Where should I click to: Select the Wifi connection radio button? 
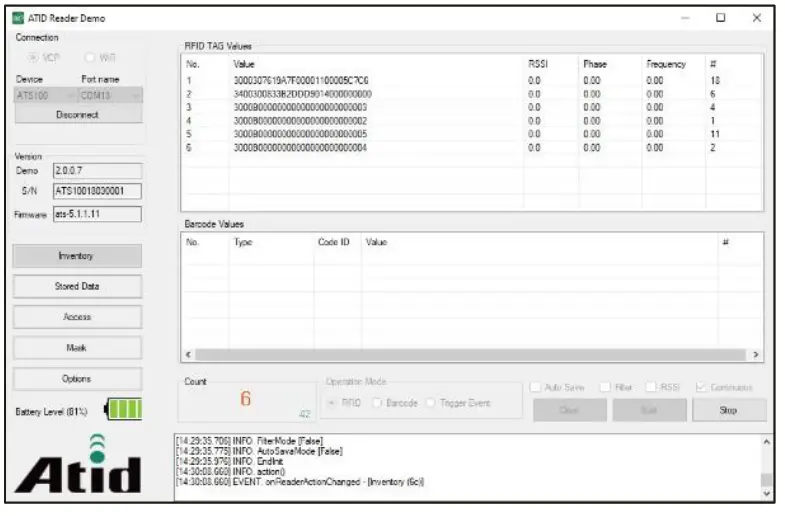pyautogui.click(x=90, y=58)
